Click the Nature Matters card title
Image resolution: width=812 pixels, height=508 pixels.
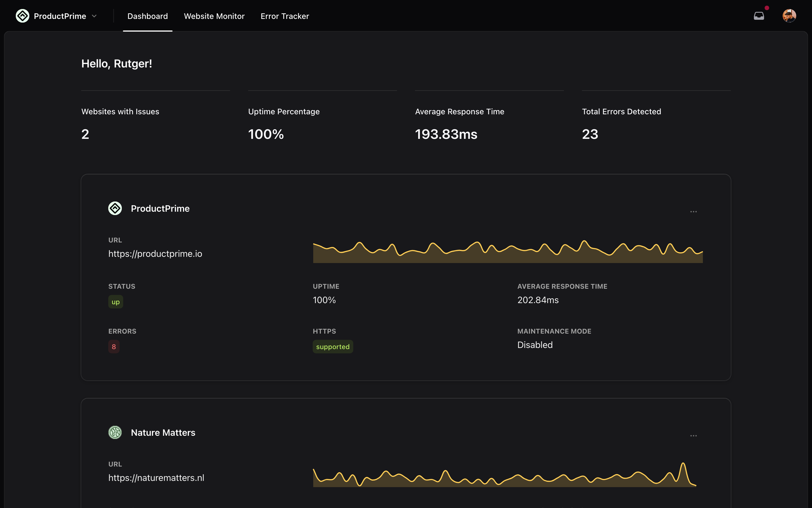point(163,432)
